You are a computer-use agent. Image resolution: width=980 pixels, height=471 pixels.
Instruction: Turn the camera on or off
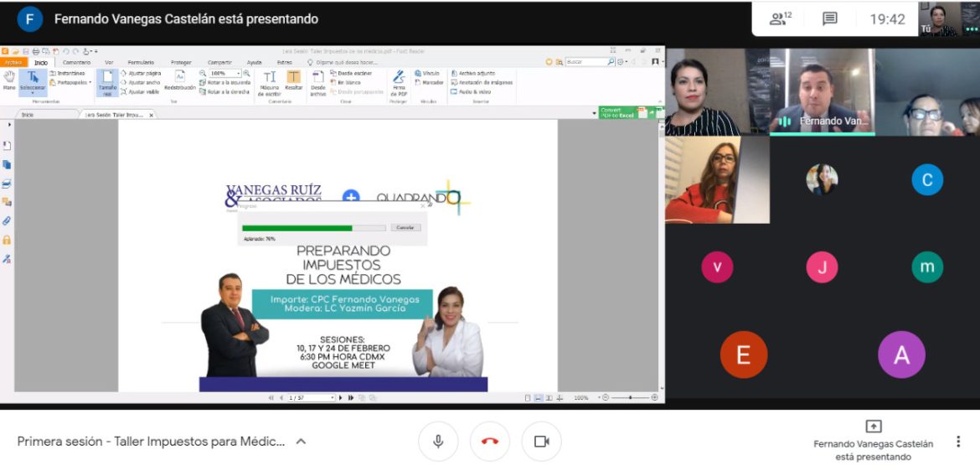[541, 442]
